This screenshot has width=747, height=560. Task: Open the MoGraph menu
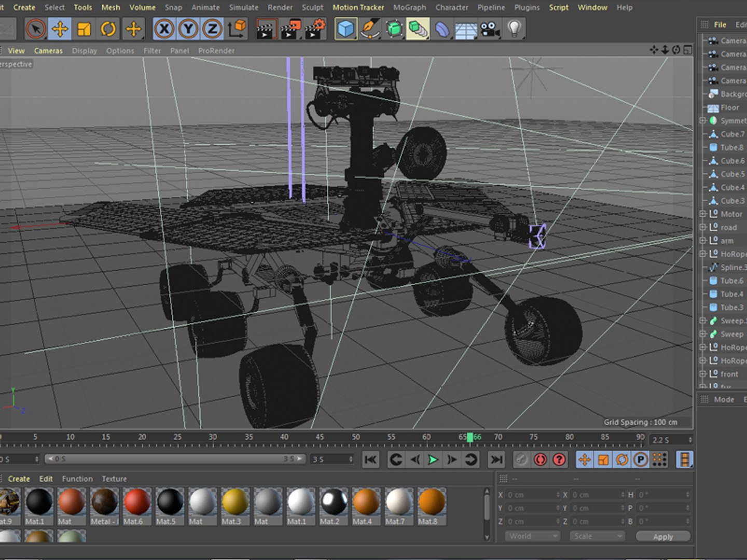point(410,7)
